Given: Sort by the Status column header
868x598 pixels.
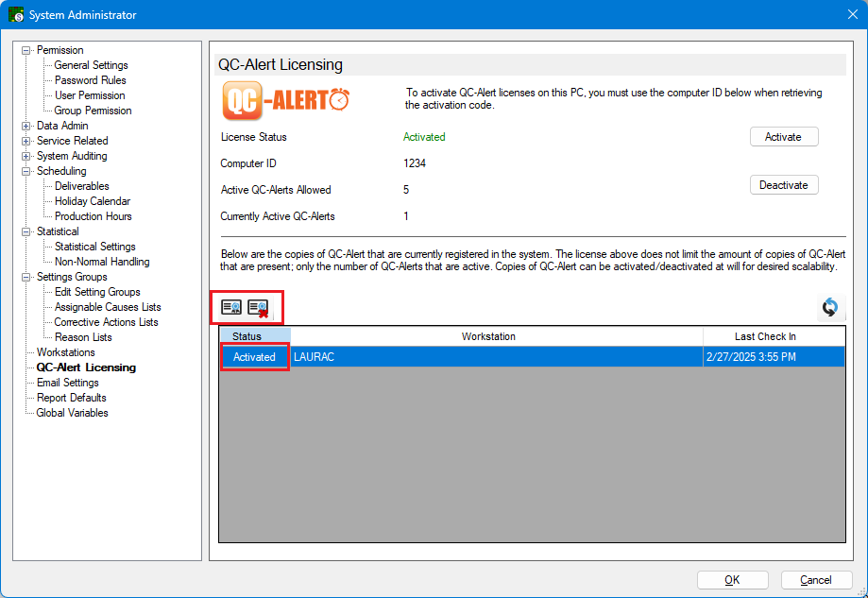Looking at the screenshot, I should pos(255,336).
